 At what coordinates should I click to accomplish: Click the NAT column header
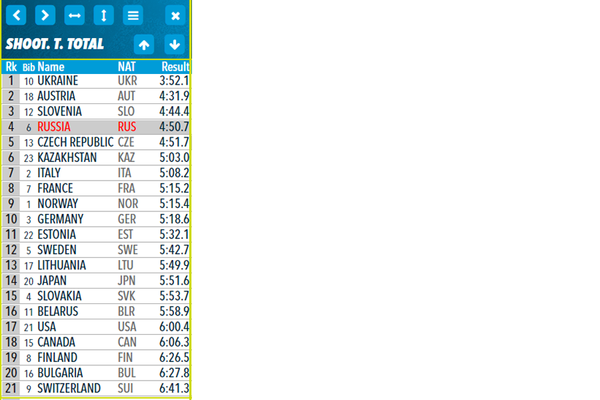[127, 67]
